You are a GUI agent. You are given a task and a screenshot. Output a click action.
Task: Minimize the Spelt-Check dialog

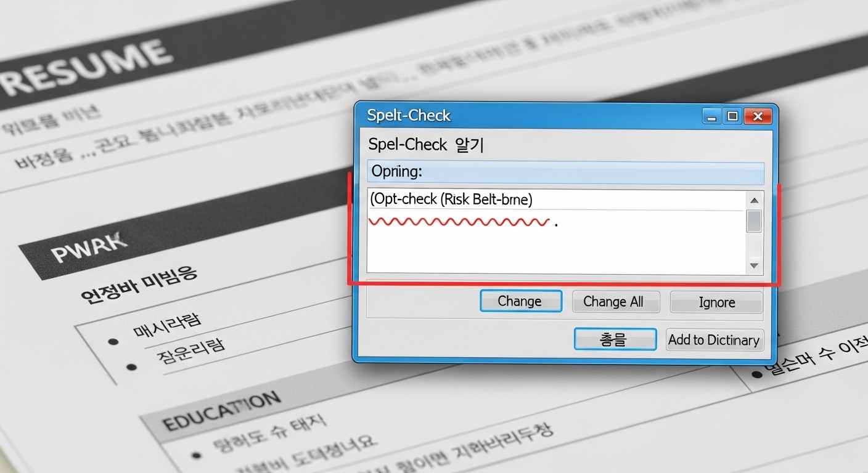pos(713,116)
